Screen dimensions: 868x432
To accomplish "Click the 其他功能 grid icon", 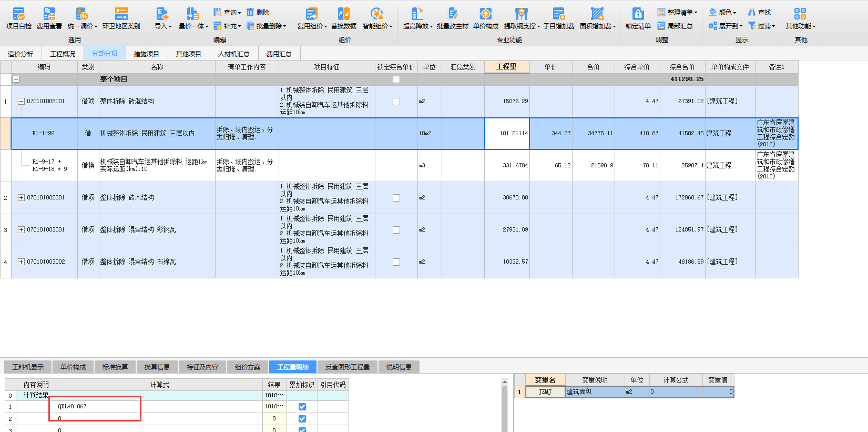I will click(800, 14).
